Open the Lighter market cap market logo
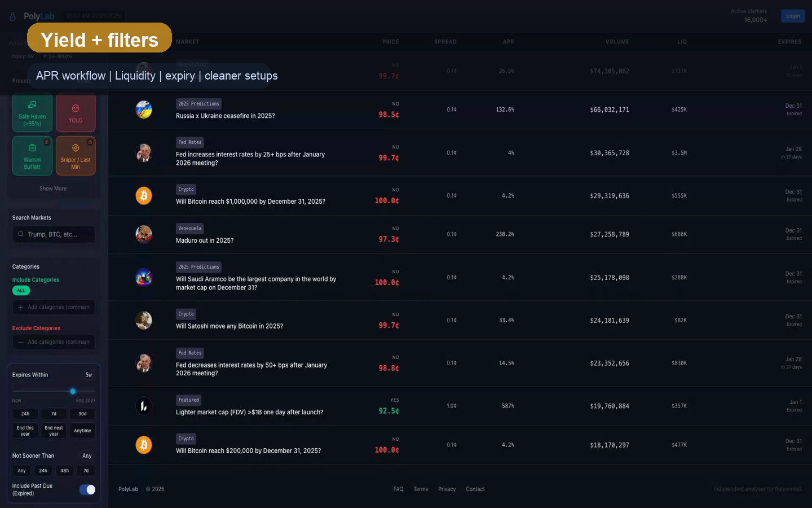Image resolution: width=812 pixels, height=508 pixels. [144, 406]
